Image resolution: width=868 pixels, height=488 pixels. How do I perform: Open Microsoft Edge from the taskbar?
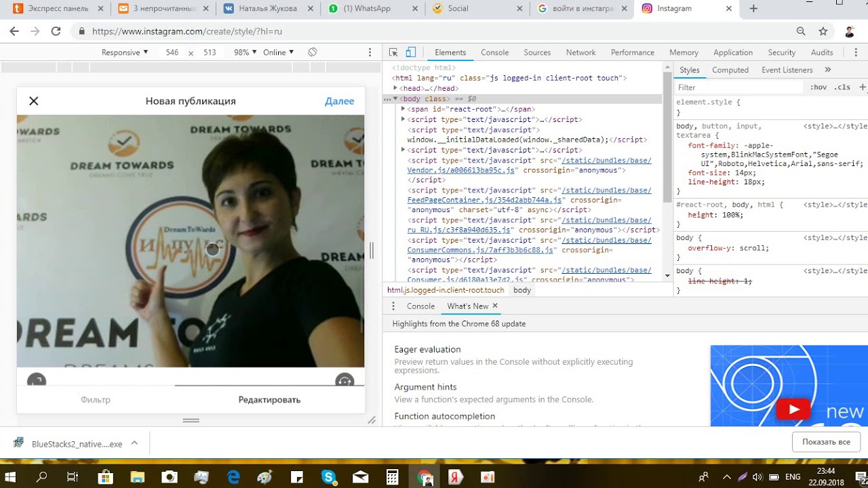[234, 477]
